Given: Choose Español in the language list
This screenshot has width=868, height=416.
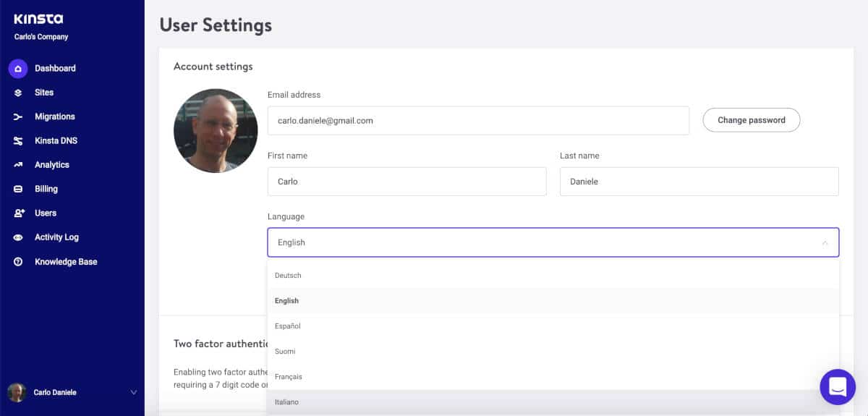Looking at the screenshot, I should point(288,326).
